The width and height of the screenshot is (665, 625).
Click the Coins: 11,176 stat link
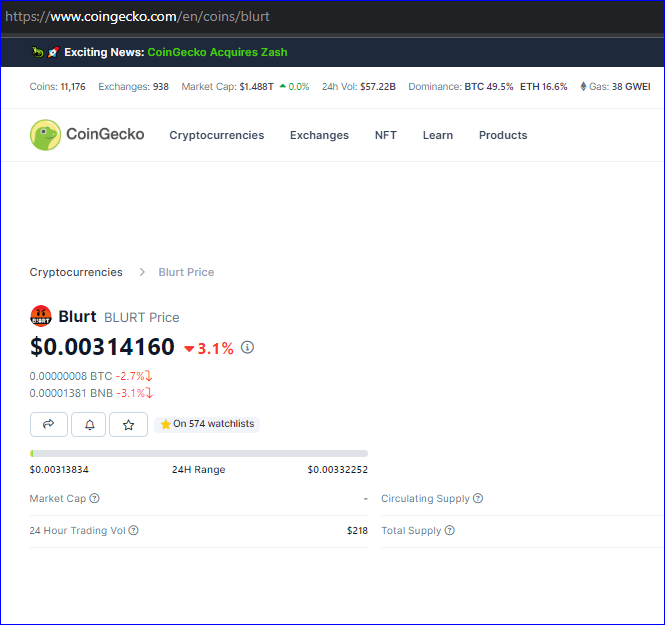tap(57, 86)
